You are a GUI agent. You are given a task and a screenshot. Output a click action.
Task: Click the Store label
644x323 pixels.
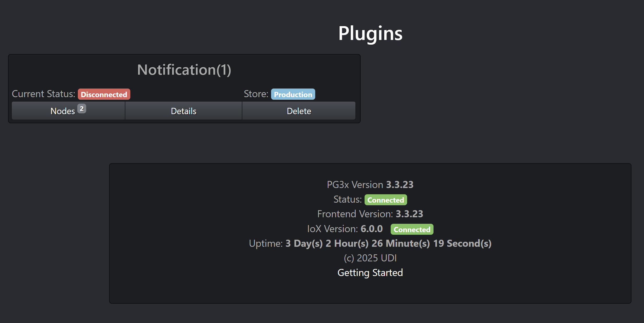[256, 94]
